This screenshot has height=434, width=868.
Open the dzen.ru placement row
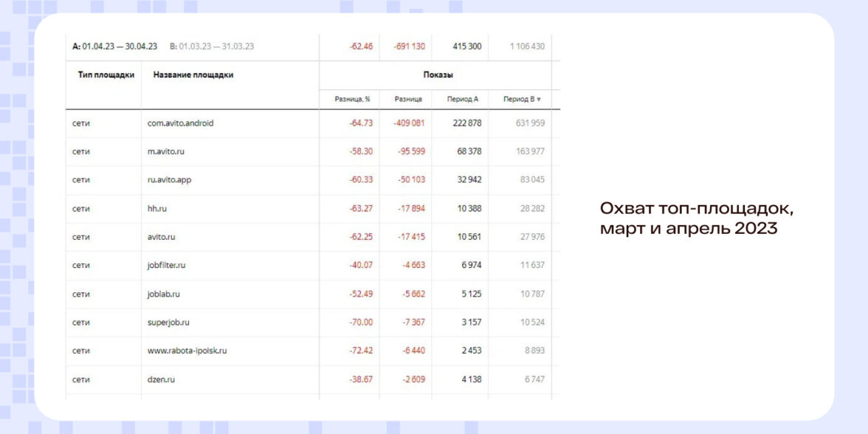pyautogui.click(x=161, y=379)
